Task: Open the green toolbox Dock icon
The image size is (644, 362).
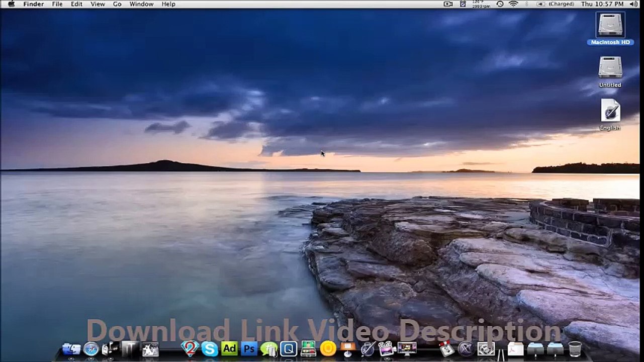Action: (x=308, y=349)
